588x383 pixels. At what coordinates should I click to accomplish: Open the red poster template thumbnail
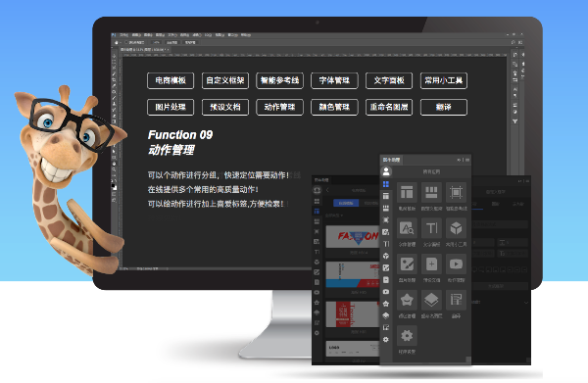pos(353,314)
